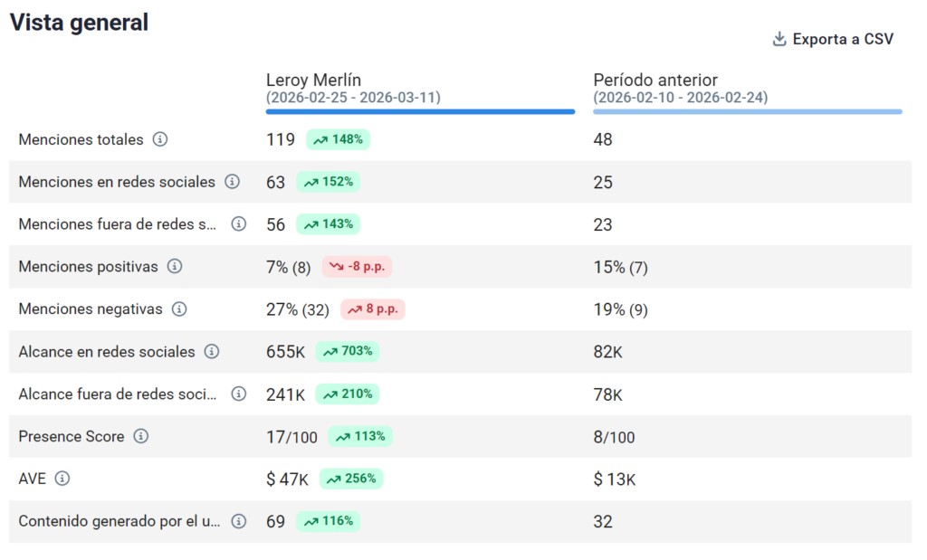Image resolution: width=927 pixels, height=560 pixels.
Task: Click info icon for Contenido generado por el usuario
Action: click(239, 521)
